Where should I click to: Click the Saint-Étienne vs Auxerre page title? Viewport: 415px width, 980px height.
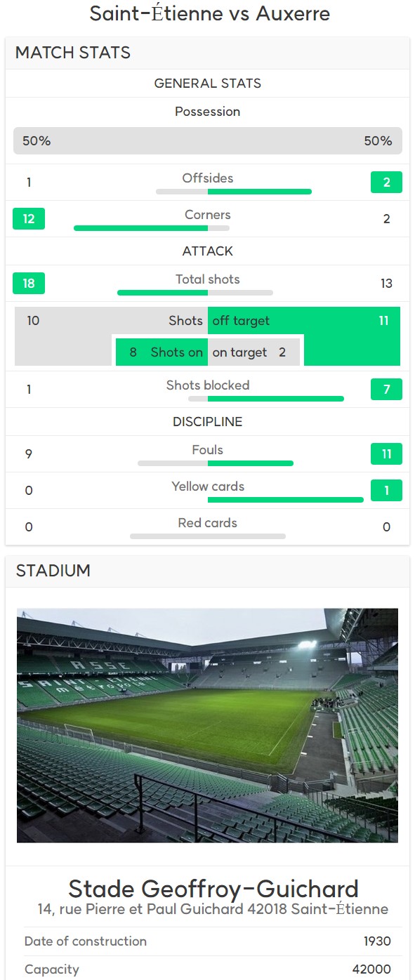[x=209, y=13]
